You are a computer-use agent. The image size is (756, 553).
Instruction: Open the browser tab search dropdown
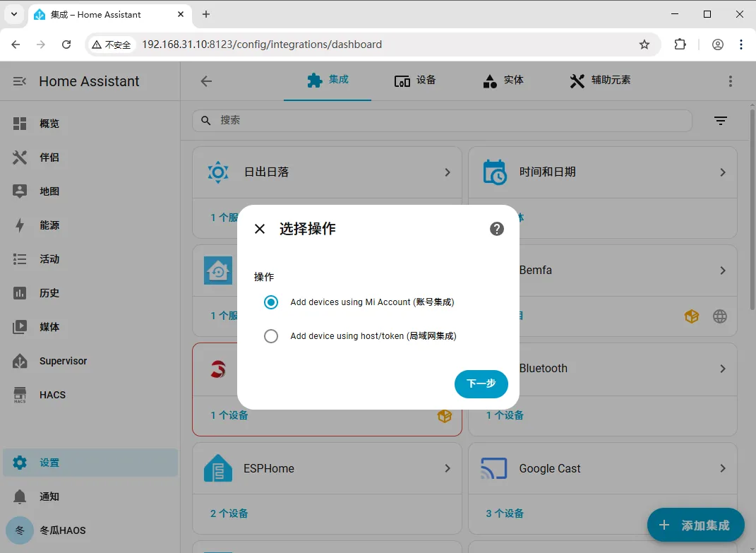point(14,14)
